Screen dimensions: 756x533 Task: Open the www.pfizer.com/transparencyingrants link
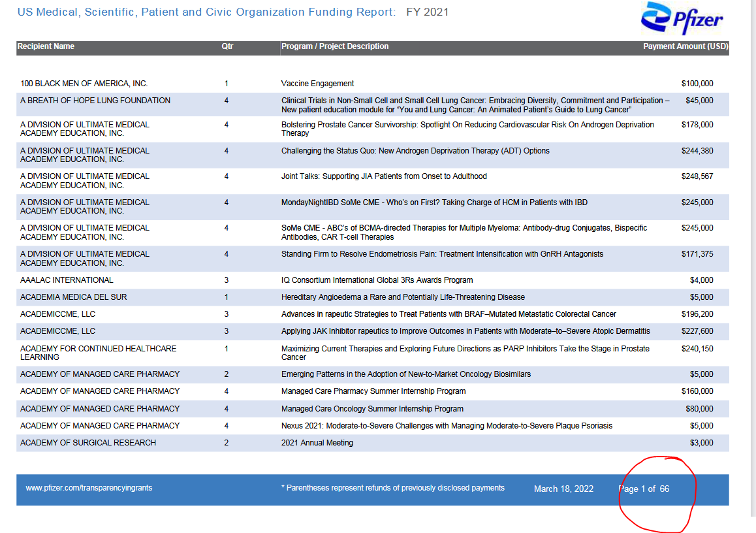89,488
